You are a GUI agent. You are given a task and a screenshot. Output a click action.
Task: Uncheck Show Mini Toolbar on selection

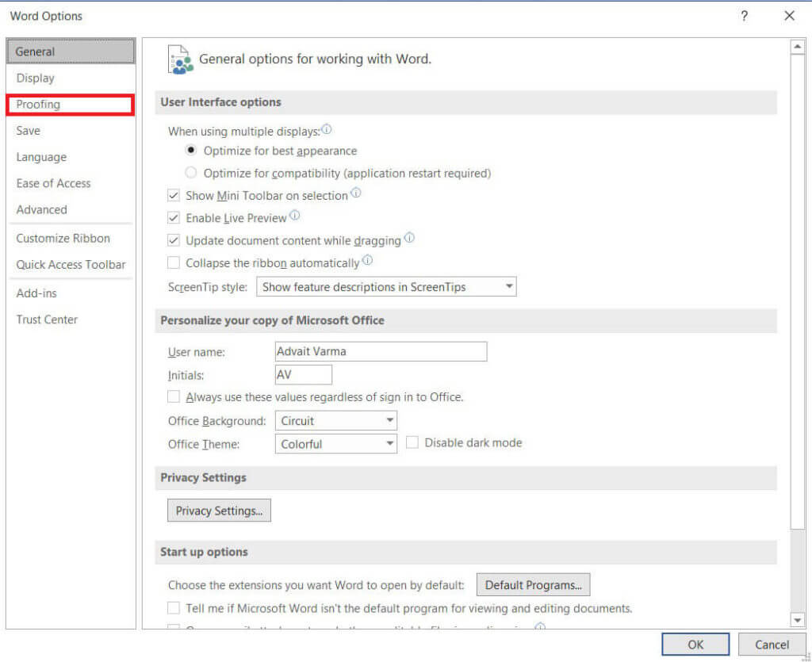[x=174, y=196]
